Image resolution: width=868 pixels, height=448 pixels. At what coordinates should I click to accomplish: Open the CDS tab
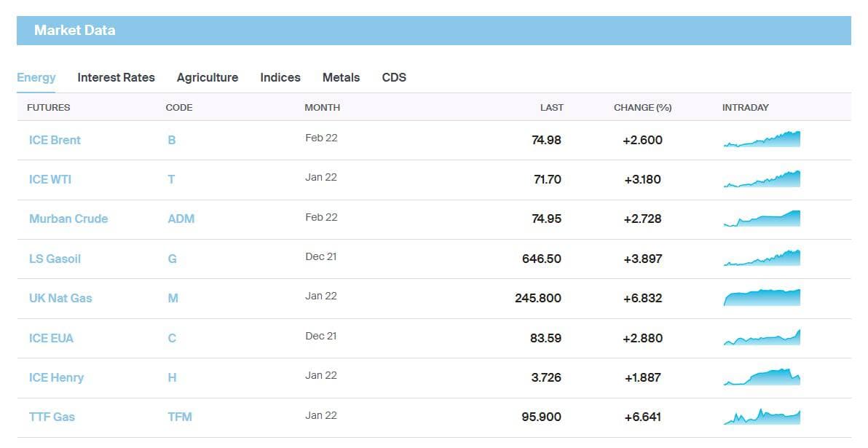394,77
